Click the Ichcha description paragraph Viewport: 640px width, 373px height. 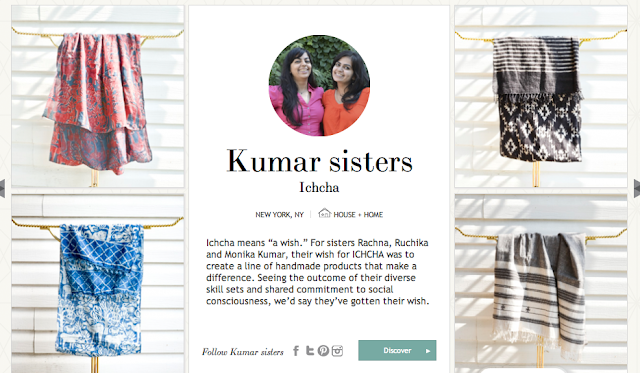(x=318, y=272)
